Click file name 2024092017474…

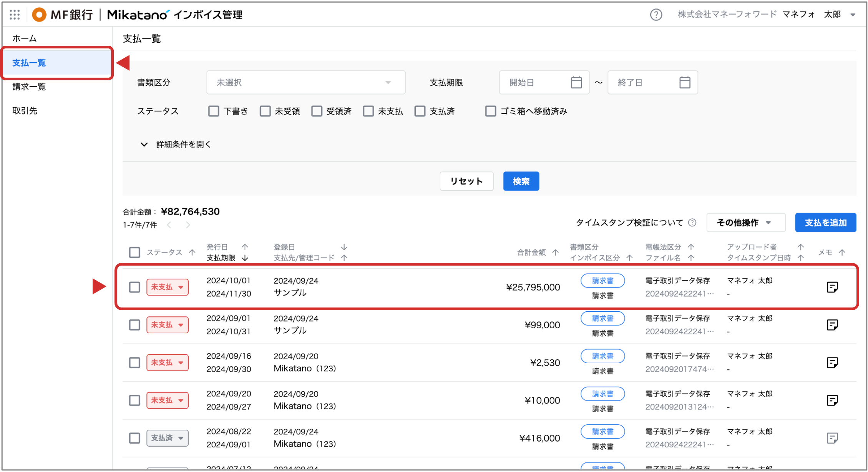(679, 369)
